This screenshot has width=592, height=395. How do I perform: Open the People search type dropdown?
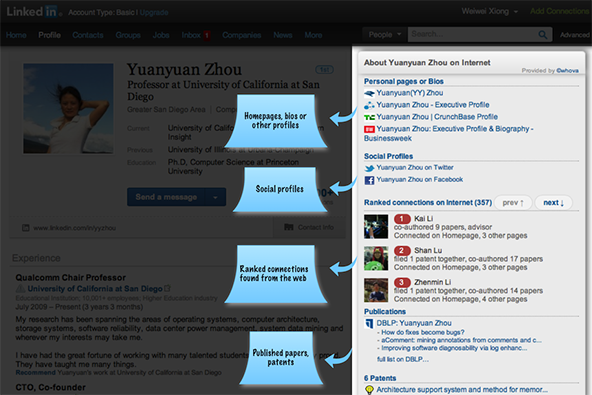(385, 35)
